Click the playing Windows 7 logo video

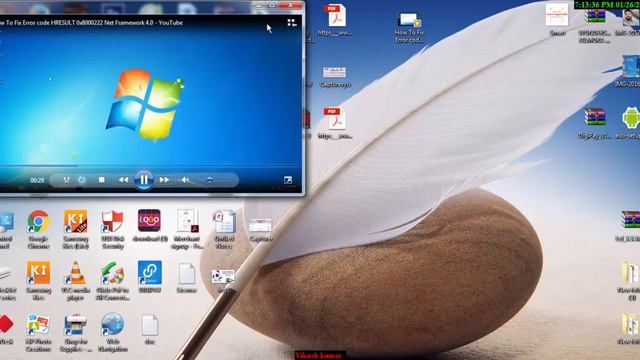145,104
